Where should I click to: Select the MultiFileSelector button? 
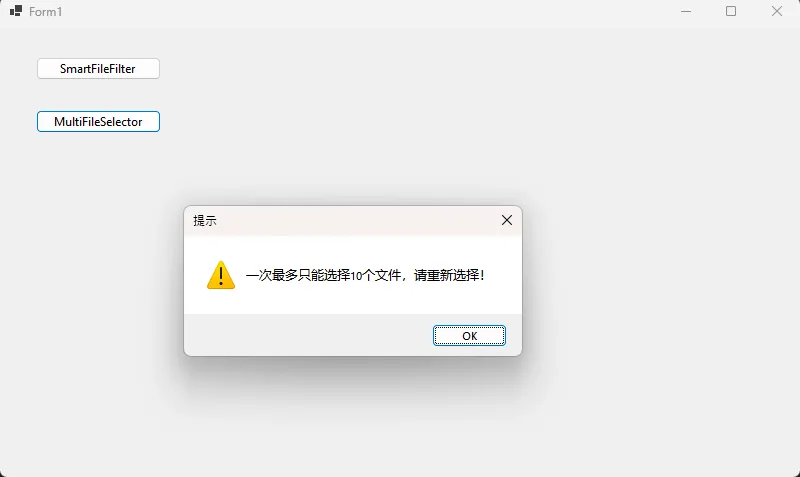[98, 121]
